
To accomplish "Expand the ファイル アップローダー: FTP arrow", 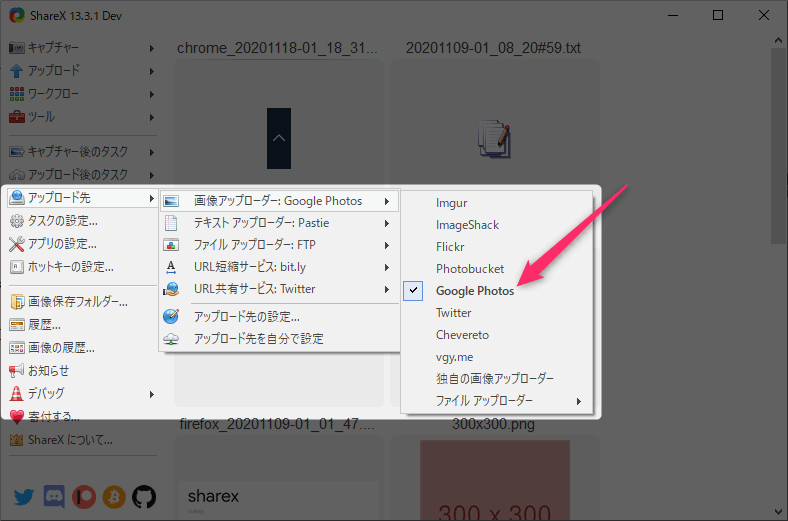I will coord(386,246).
